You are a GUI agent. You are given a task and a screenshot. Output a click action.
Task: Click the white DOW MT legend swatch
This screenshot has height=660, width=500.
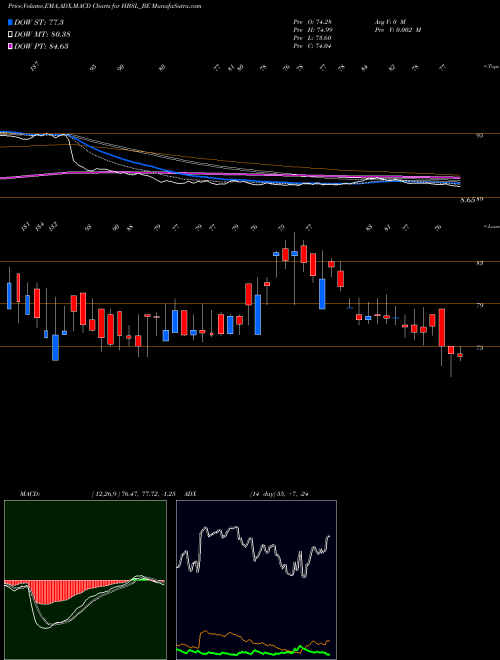click(x=10, y=35)
